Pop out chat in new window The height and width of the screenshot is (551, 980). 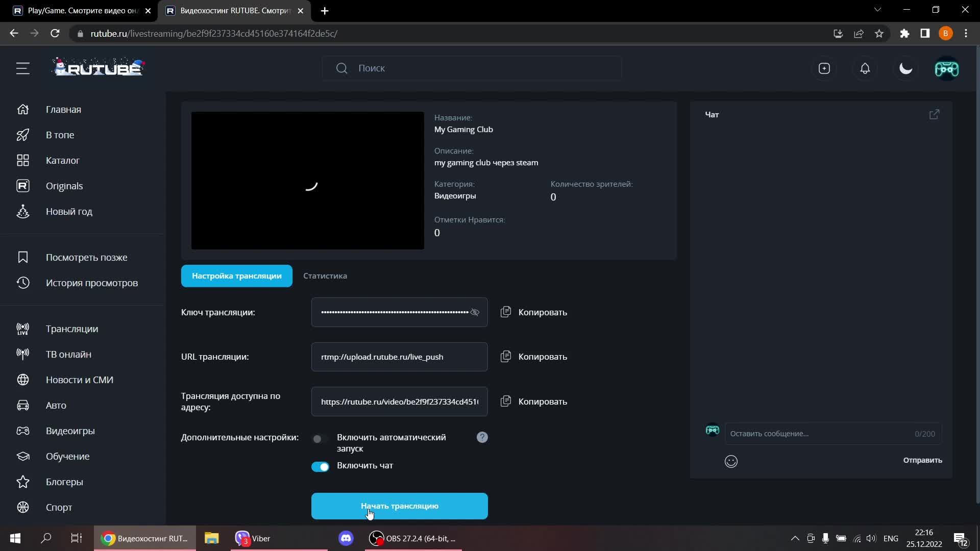(x=934, y=114)
